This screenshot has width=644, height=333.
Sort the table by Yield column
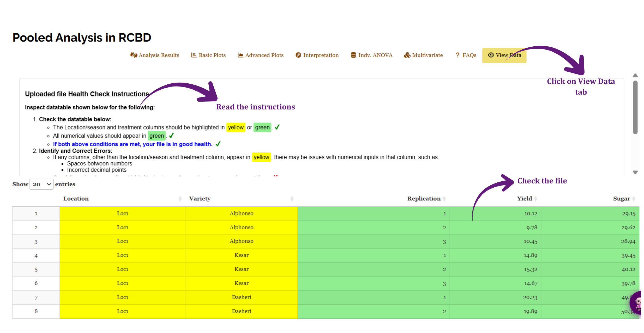click(496, 199)
